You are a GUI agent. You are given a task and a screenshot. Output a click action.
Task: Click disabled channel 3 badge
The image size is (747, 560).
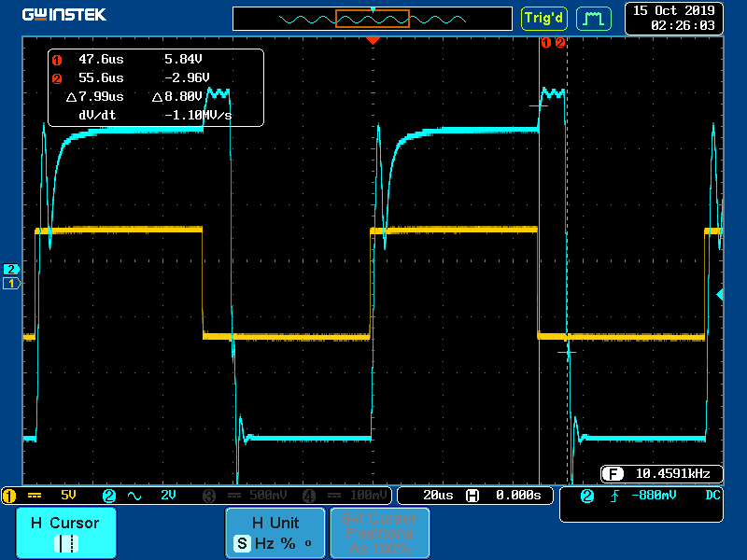[209, 496]
